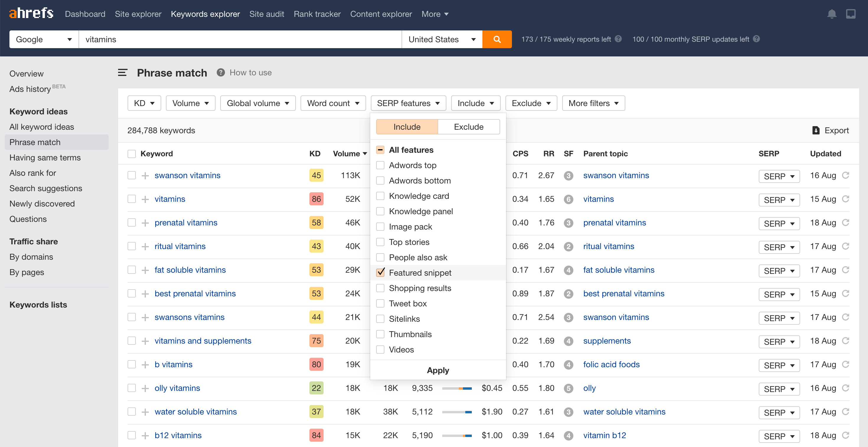Click the orange search magnifier button

pyautogui.click(x=497, y=39)
